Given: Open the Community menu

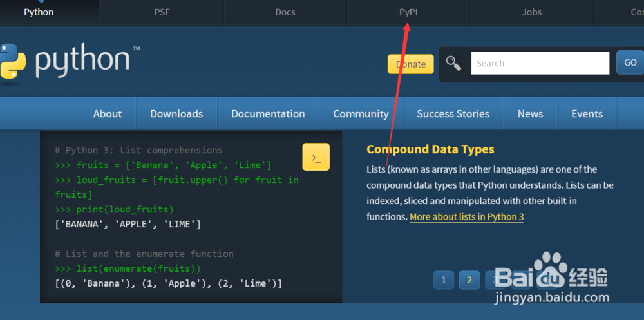Looking at the screenshot, I should click(x=361, y=114).
